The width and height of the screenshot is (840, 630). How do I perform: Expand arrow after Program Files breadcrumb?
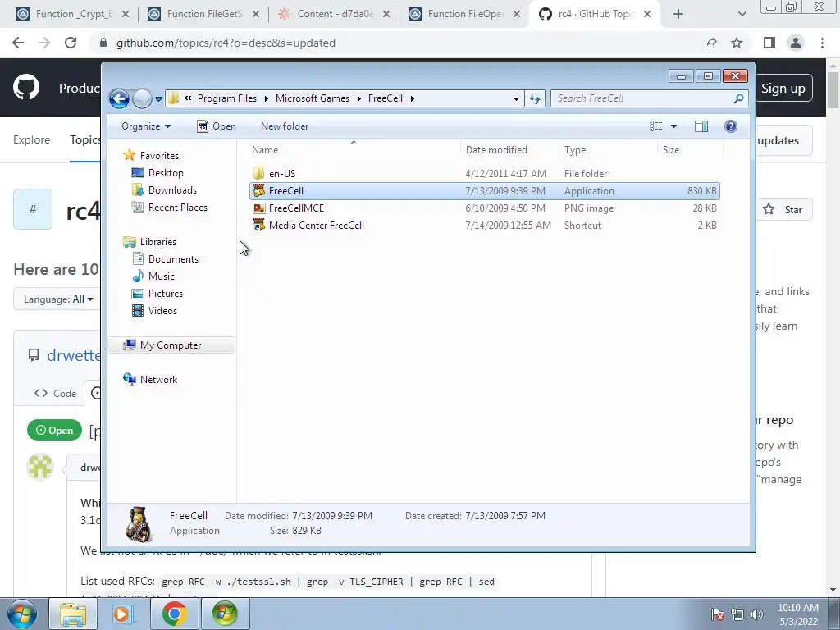click(267, 98)
